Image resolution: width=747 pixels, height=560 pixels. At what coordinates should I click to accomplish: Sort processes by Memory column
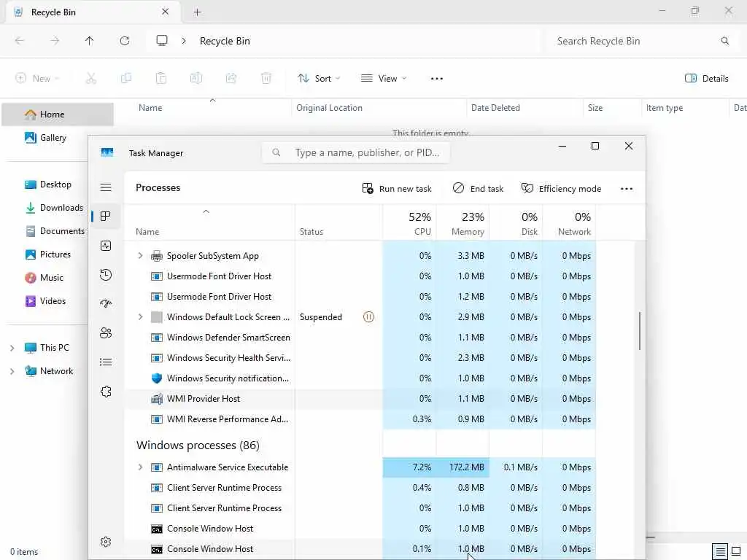[462, 223]
